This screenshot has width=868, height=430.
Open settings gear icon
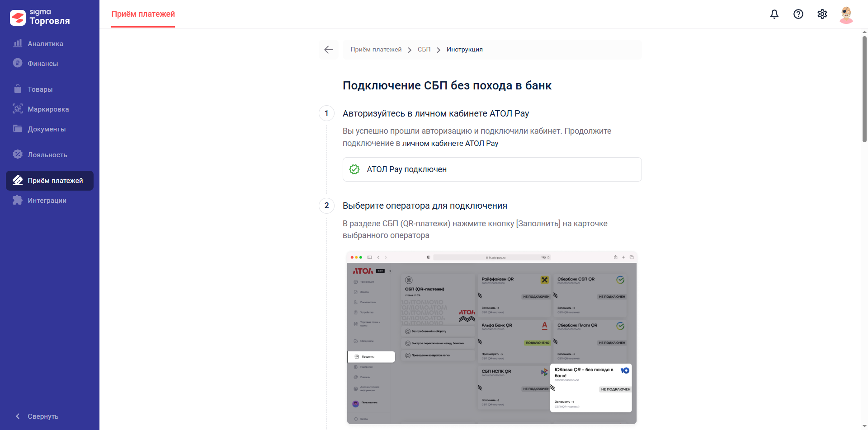point(822,14)
